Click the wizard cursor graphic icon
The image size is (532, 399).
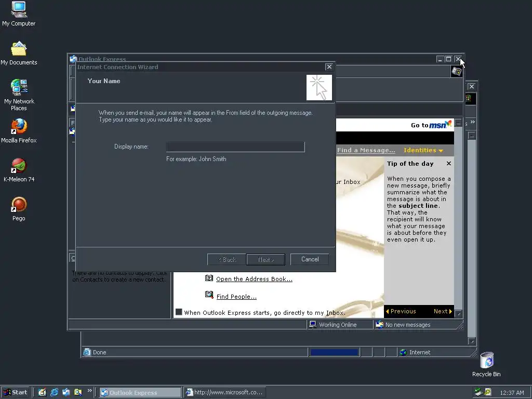319,87
